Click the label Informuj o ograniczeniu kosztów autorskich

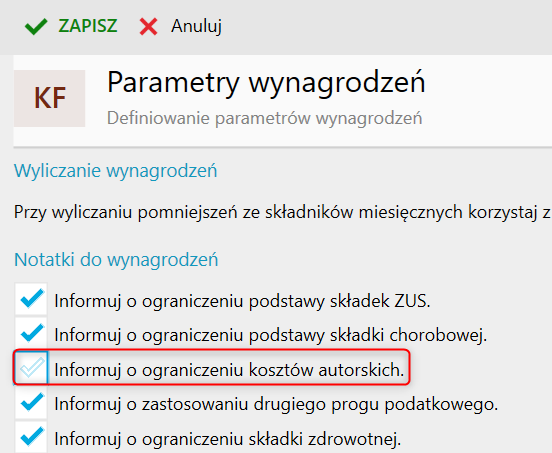point(229,370)
